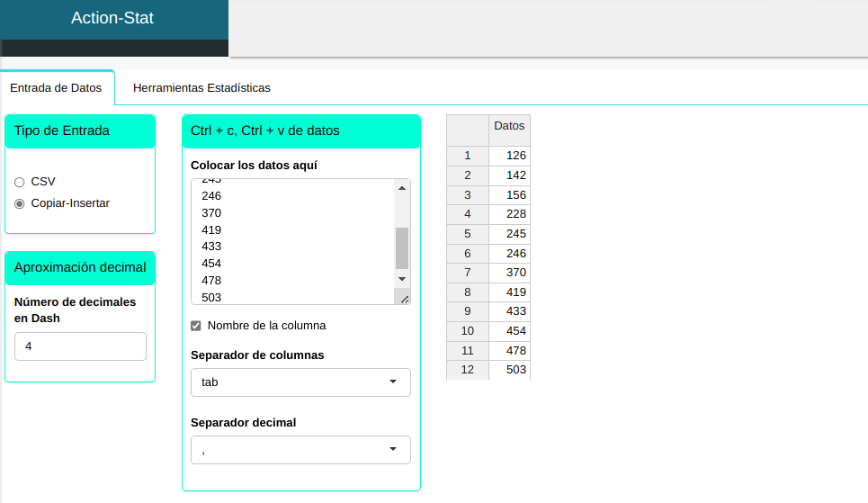Open Separador decimal dropdown
Viewport: 868px width, 503px height.
pyautogui.click(x=300, y=450)
